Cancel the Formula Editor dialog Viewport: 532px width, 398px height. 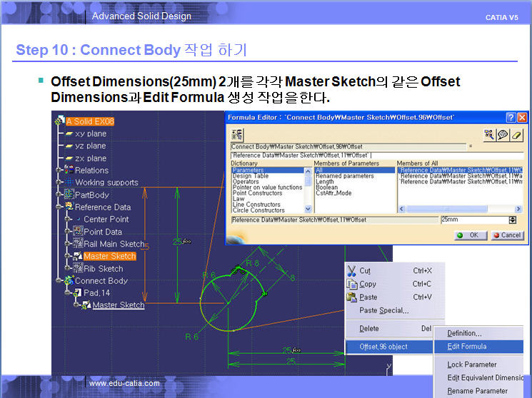(506, 235)
